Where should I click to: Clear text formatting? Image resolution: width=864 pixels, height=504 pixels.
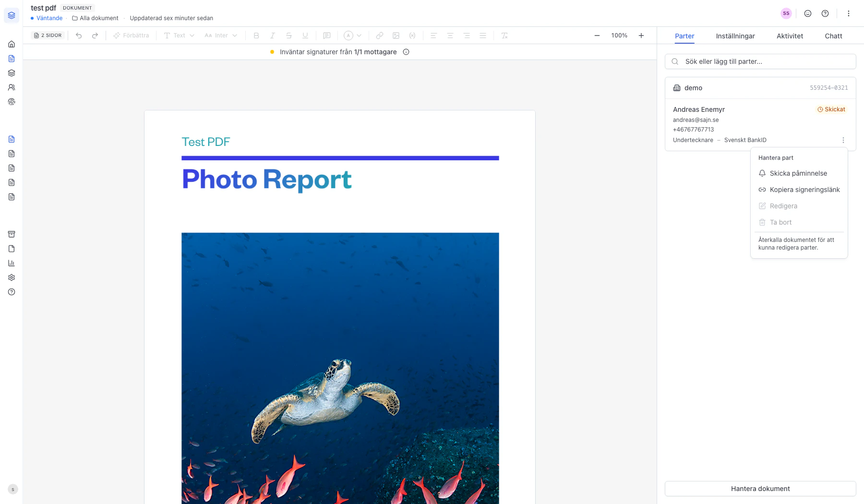504,36
